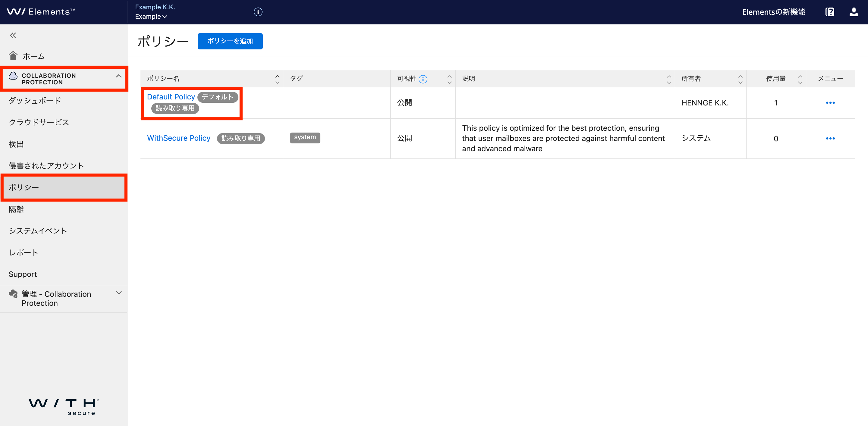Click the デフォルト badge
The height and width of the screenshot is (426, 868).
coord(217,97)
